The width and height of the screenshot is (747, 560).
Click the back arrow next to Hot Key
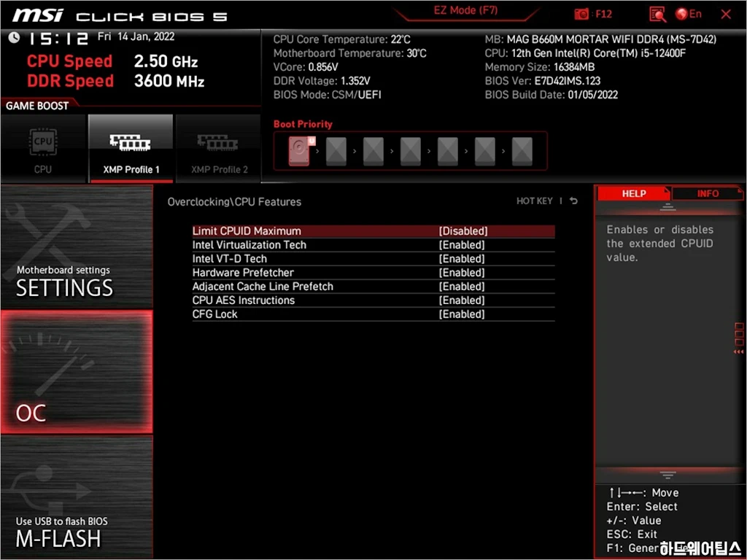coord(574,201)
